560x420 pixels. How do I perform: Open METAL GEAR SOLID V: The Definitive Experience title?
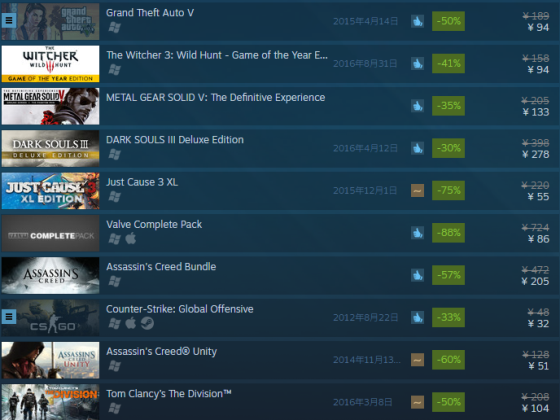point(215,98)
